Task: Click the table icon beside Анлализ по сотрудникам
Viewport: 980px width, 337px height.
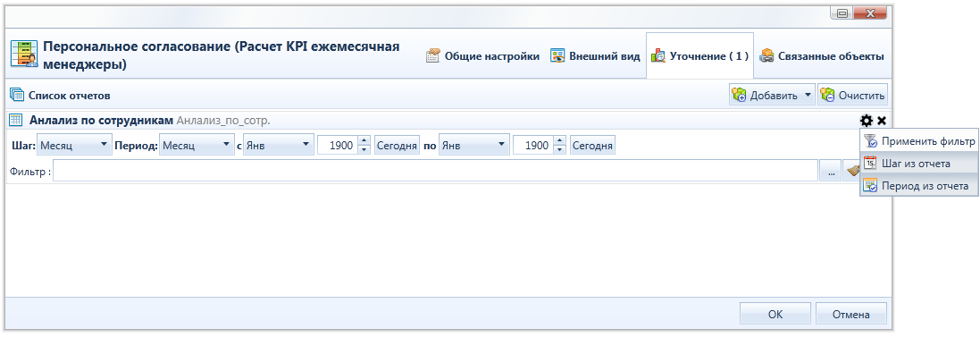Action: (16, 120)
